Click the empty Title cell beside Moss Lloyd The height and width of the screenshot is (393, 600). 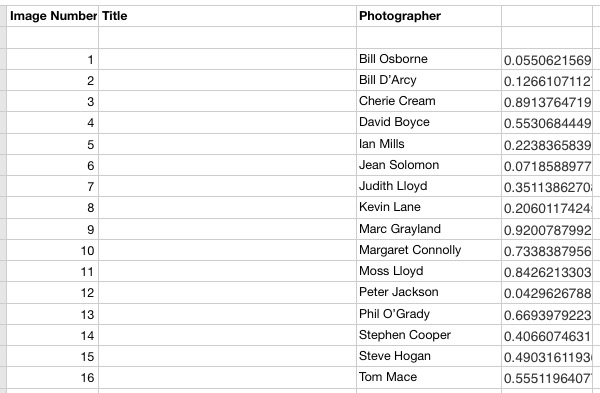click(x=227, y=271)
